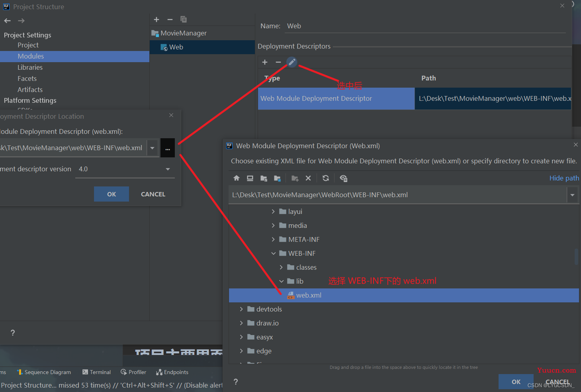The height and width of the screenshot is (392, 581).
Task: Click the forward arrow in Project Structure
Action: point(21,21)
